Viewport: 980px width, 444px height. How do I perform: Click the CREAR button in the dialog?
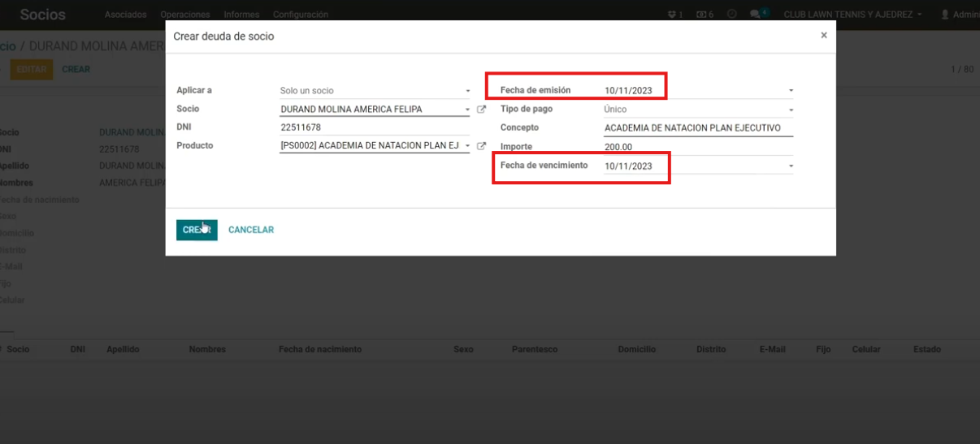(197, 230)
